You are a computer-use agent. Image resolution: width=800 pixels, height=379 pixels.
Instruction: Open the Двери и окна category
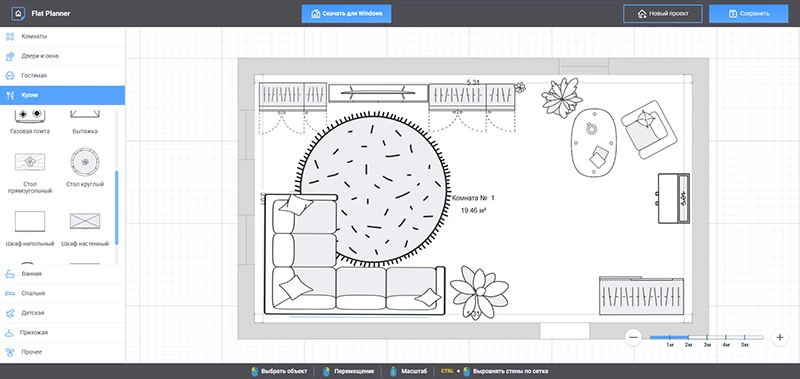(62, 56)
